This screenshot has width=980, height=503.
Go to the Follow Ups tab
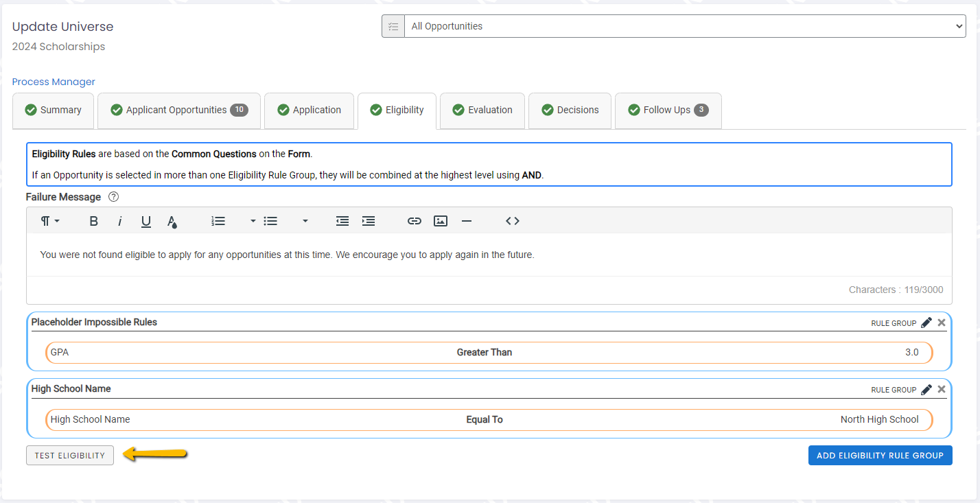[x=668, y=110]
